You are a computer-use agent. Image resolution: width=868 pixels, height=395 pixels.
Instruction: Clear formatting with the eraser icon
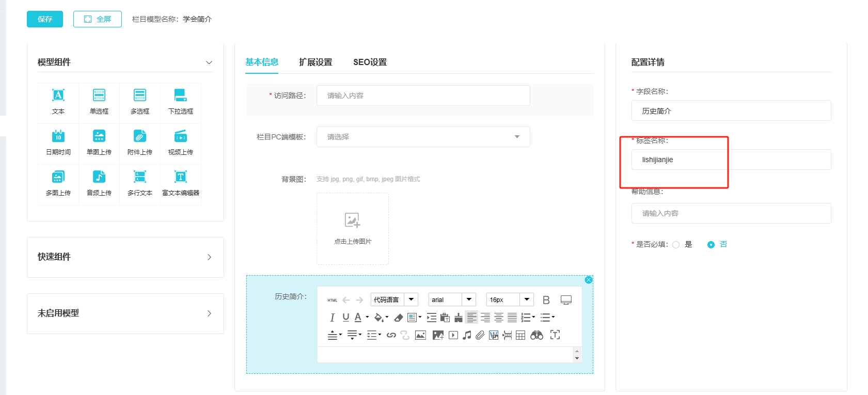click(x=398, y=318)
